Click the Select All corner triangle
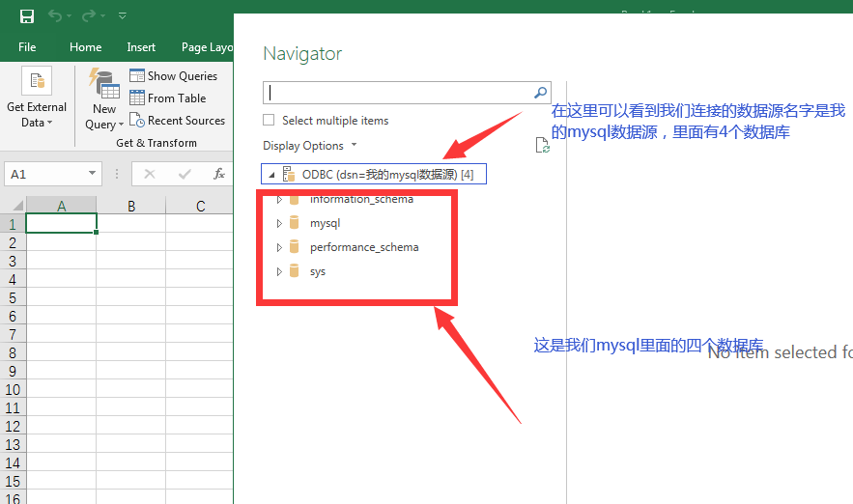 [x=18, y=205]
